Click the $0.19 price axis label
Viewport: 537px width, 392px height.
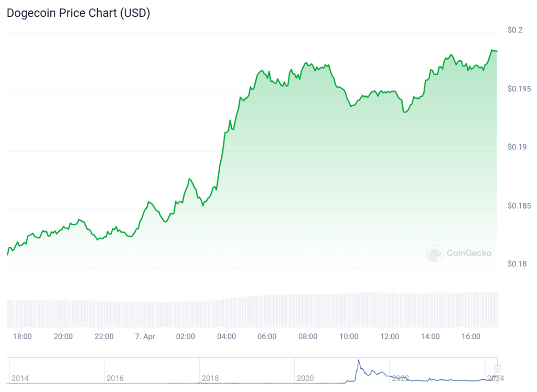coord(517,147)
